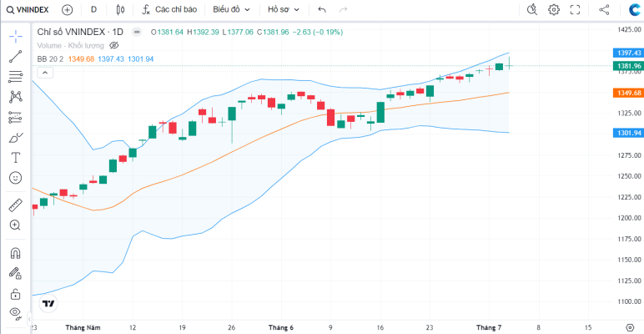Collapse symbol legend minus button

coord(137,32)
